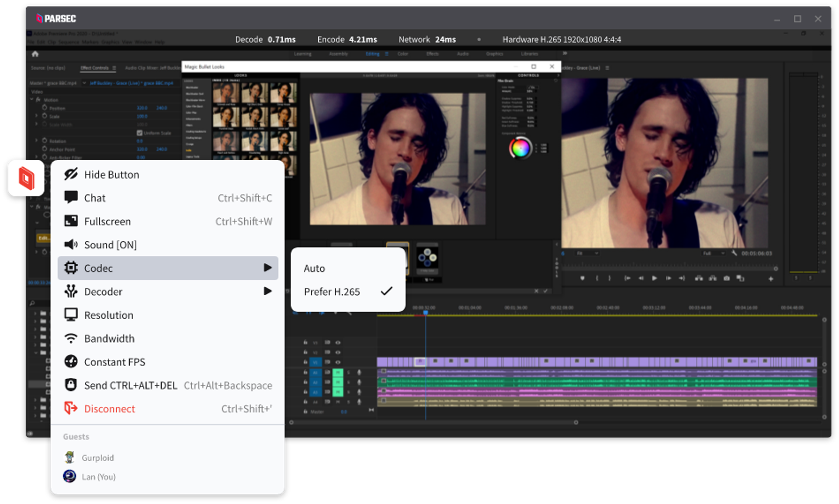The height and width of the screenshot is (504, 839).
Task: Click Send CTRL+ALT+DEL in Parsec menu
Action: click(168, 385)
